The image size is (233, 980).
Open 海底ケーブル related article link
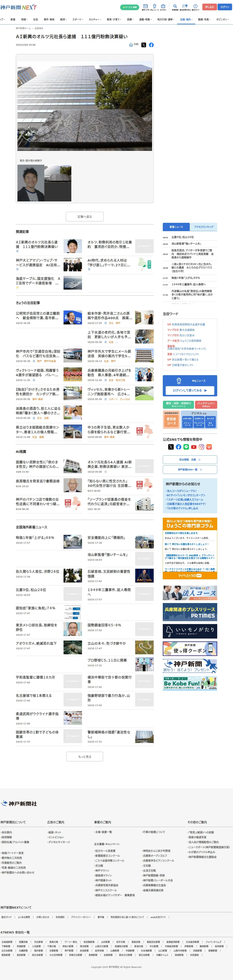pos(38,281)
